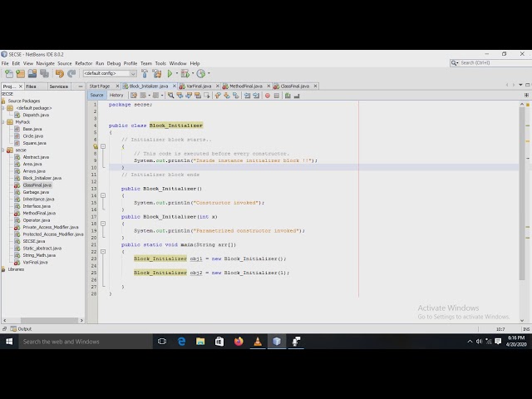Click the Save All toolbar icon
Screen dimensions: 532x399
[44, 73]
